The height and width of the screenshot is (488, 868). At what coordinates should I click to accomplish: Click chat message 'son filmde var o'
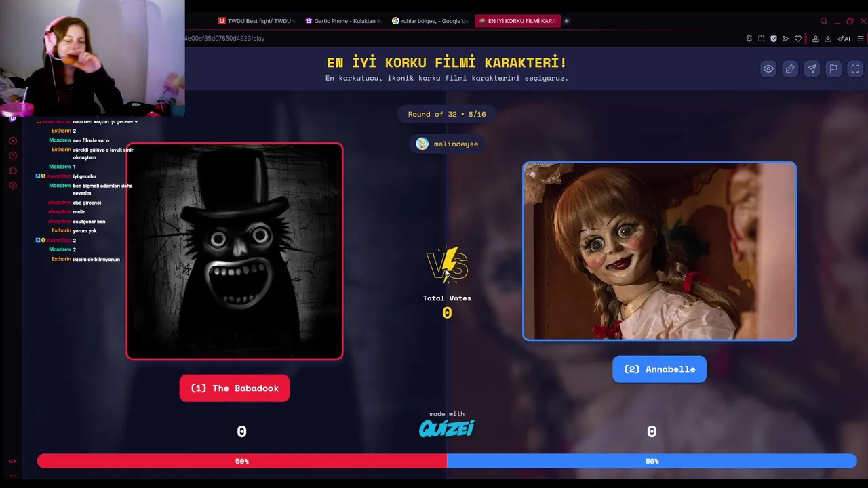(x=91, y=140)
